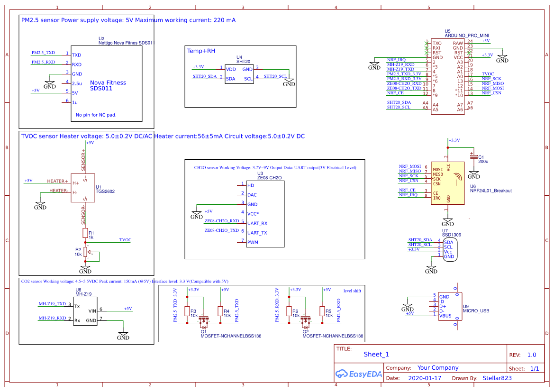Select the "200u" value of capacitor C1
The height and width of the screenshot is (392, 554).
click(483, 162)
